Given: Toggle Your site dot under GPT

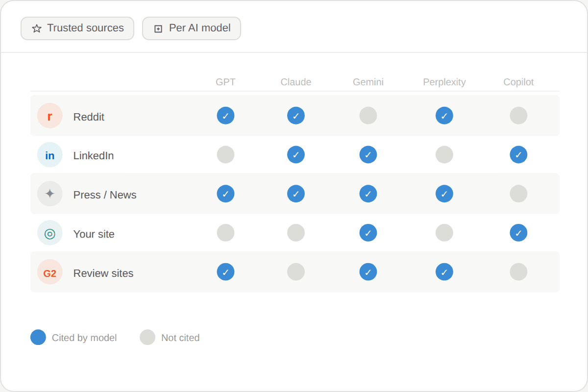Looking at the screenshot, I should [226, 233].
